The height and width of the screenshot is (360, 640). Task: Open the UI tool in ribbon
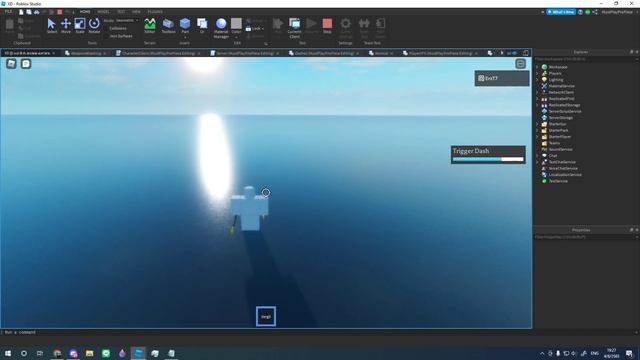[x=202, y=25]
